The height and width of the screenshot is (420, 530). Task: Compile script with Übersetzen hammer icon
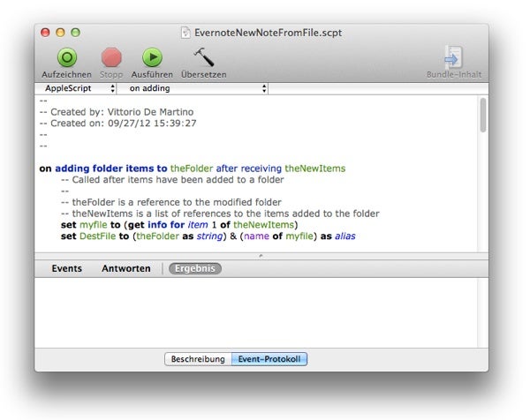204,56
